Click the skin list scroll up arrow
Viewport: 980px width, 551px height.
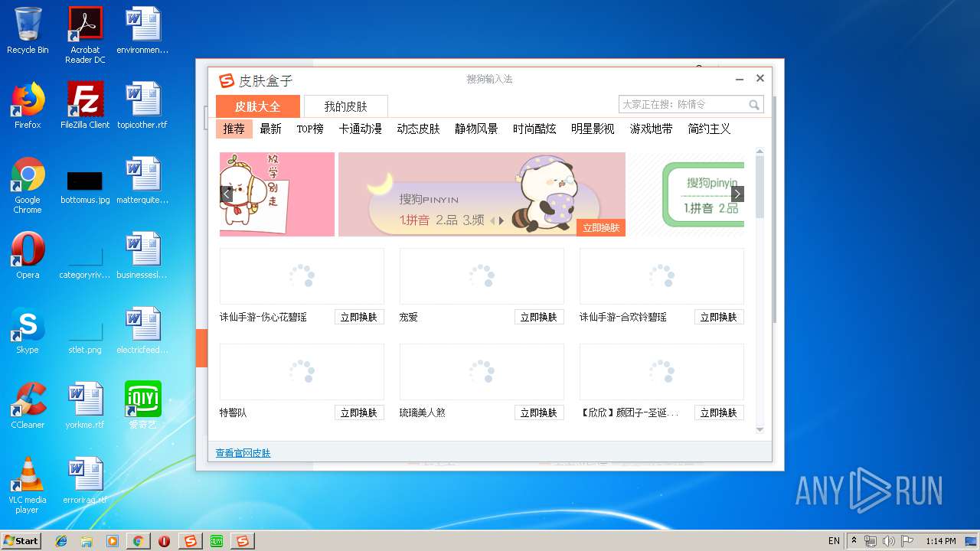[x=760, y=152]
